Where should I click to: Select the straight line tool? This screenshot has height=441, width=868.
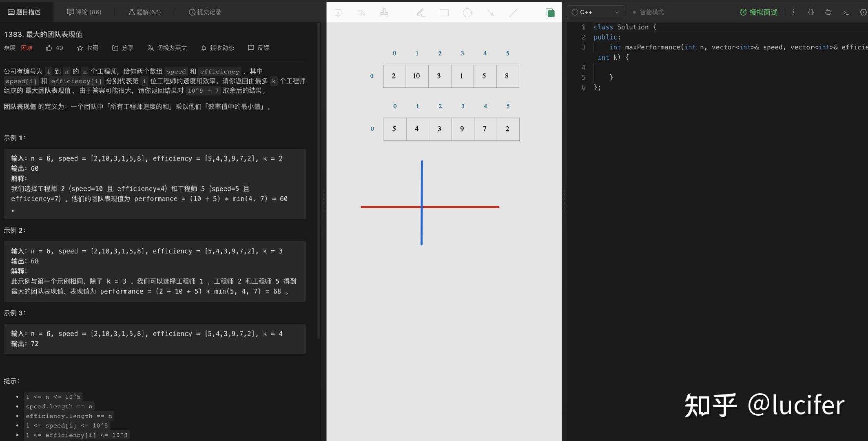514,13
